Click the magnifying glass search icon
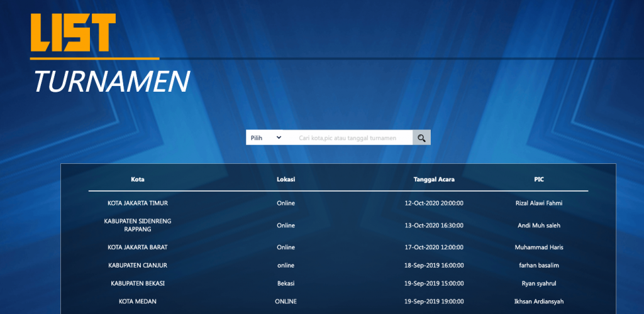This screenshot has height=314, width=644. 421,138
